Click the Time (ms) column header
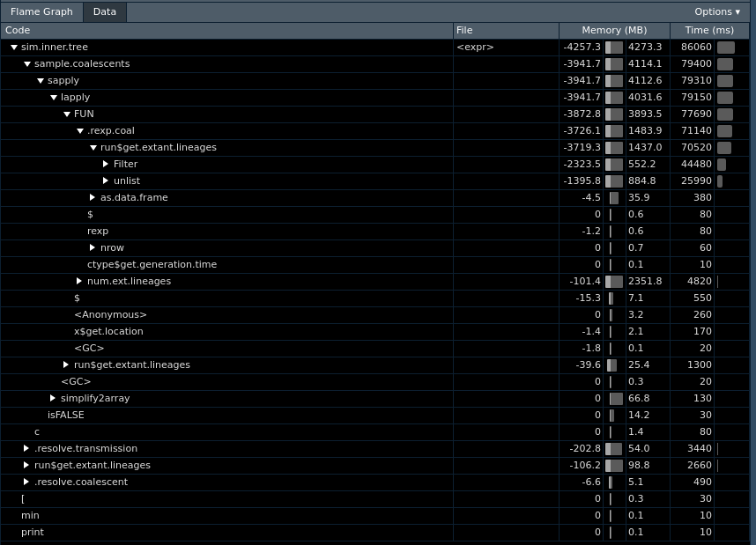The height and width of the screenshot is (545, 756). click(x=709, y=30)
